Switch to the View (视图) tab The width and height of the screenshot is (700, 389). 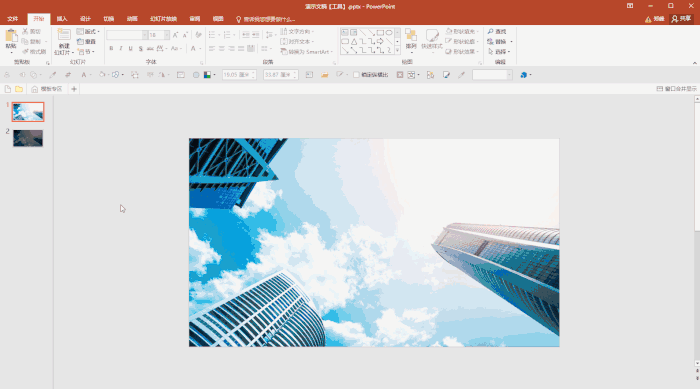click(218, 19)
